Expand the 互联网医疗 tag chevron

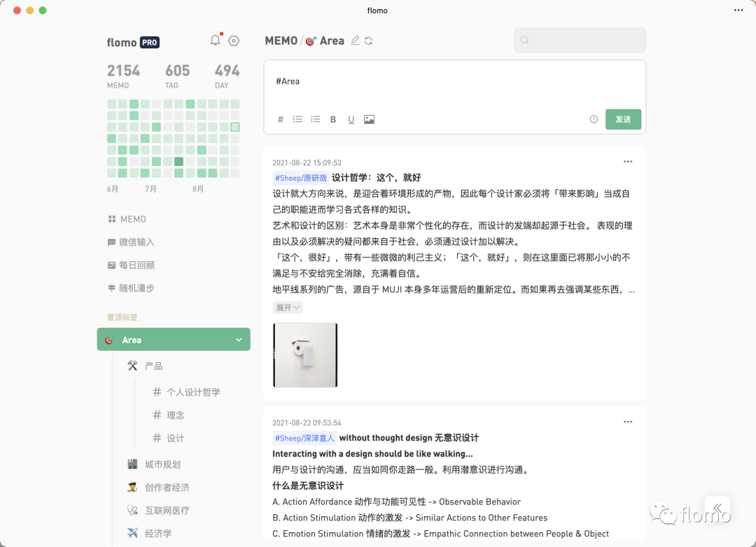click(239, 511)
